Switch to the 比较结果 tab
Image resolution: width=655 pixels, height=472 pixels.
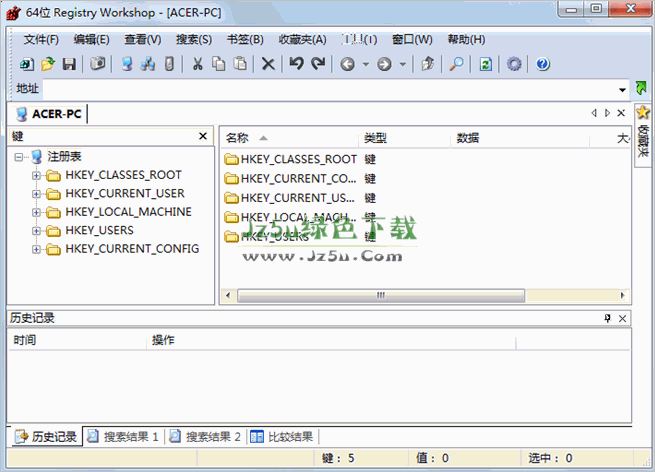(x=282, y=437)
